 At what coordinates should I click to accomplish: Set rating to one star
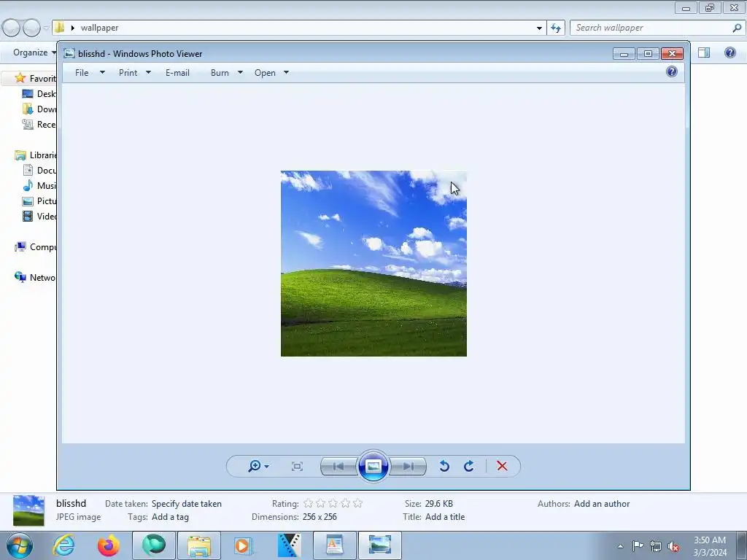pyautogui.click(x=309, y=503)
